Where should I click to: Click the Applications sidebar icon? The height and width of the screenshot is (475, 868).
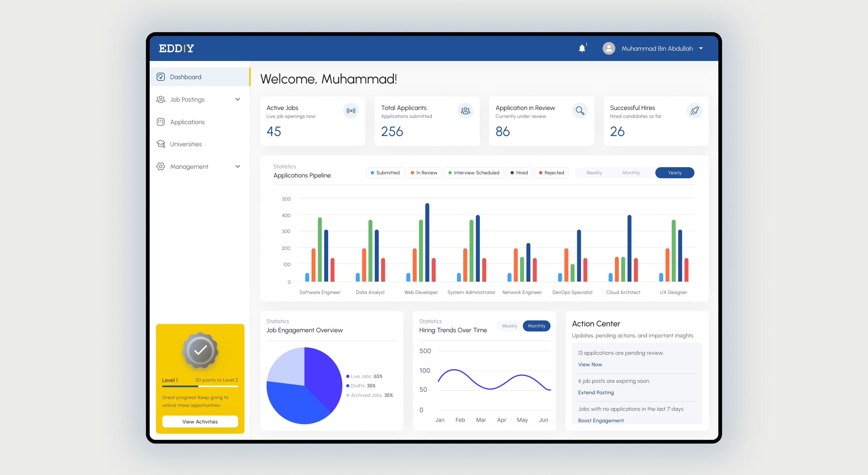(161, 122)
